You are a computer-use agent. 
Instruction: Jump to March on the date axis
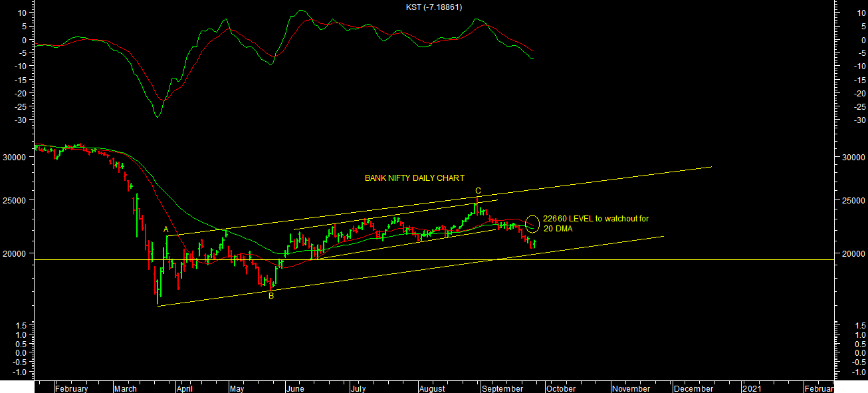[x=125, y=388]
